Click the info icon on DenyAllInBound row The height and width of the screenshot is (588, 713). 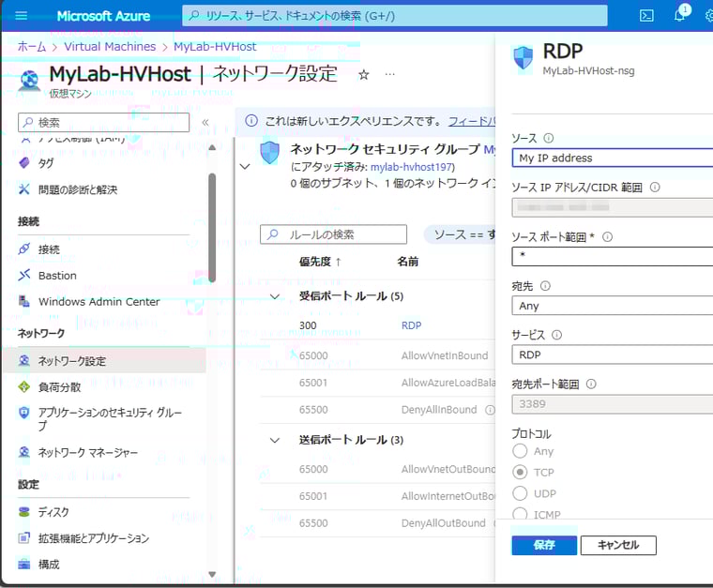click(x=490, y=410)
